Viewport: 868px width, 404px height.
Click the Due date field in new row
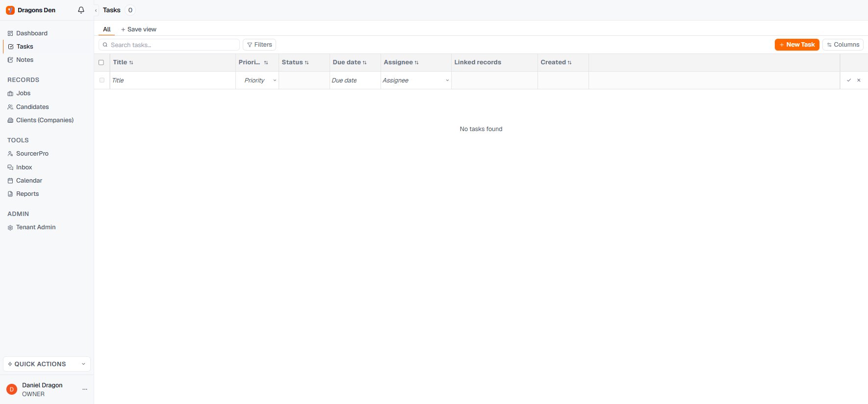355,81
